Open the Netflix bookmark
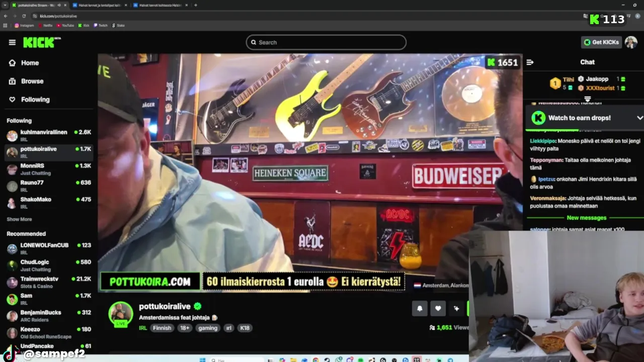644x362 pixels. coord(45,25)
